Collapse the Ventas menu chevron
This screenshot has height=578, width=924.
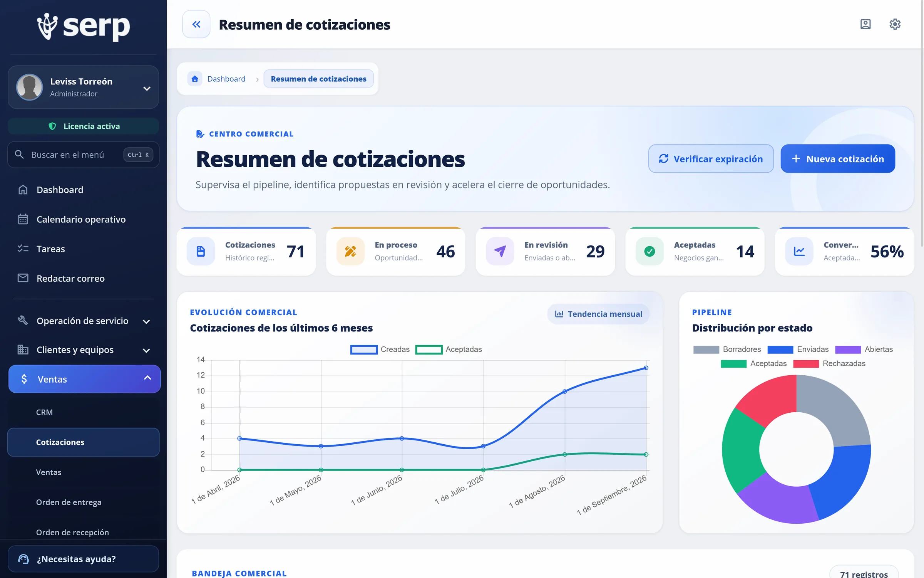[x=147, y=378]
